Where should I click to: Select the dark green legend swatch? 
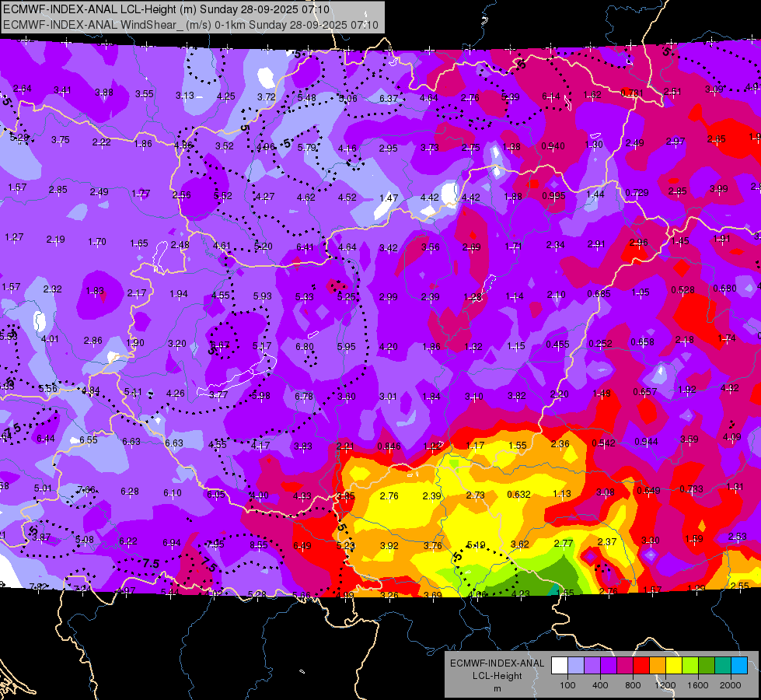tap(707, 666)
